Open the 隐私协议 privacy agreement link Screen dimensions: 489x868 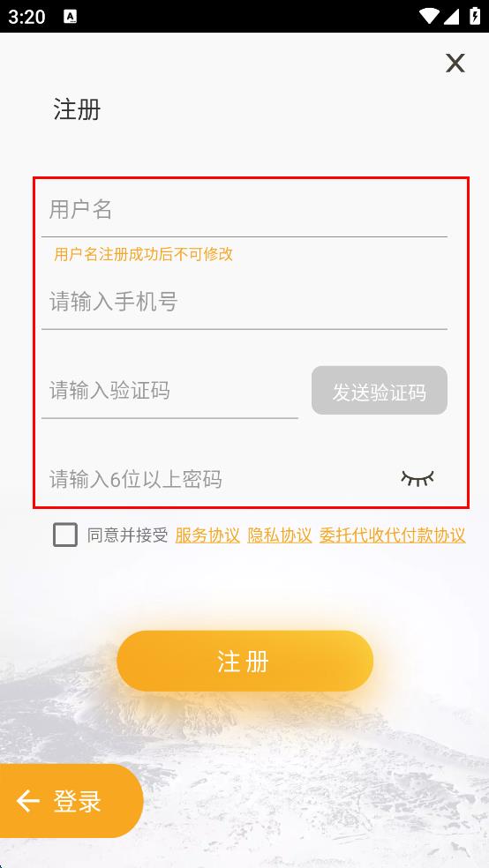point(280,535)
